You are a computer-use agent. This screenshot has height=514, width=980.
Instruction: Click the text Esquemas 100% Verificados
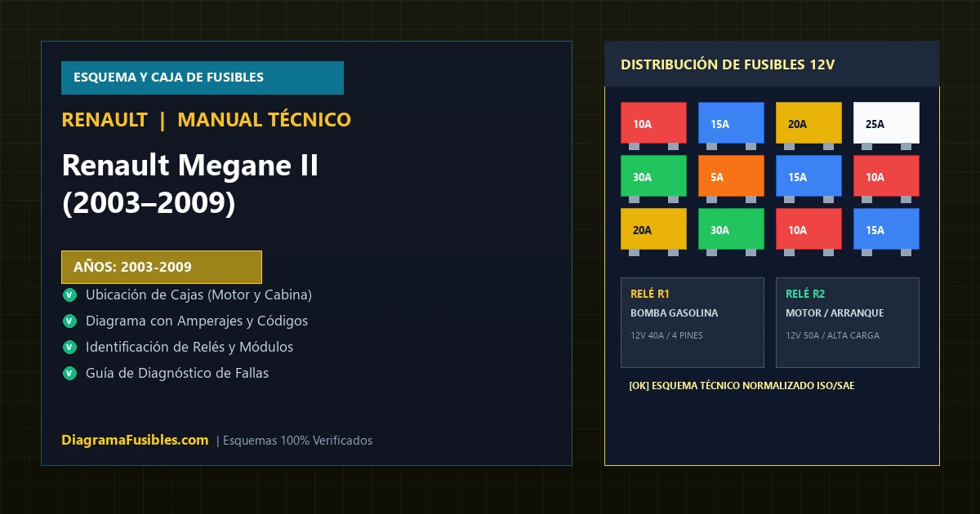tap(297, 441)
